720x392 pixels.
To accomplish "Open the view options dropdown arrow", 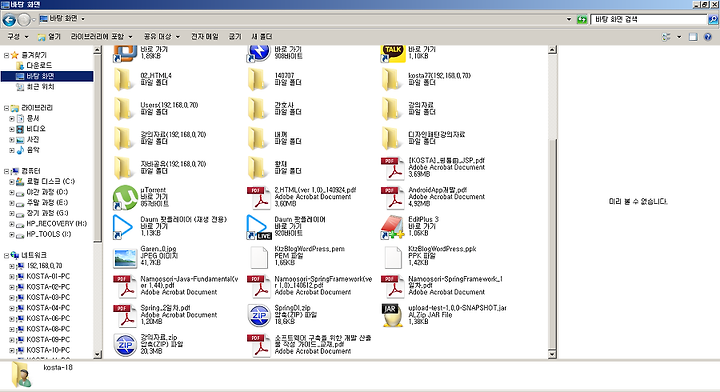I will click(679, 37).
